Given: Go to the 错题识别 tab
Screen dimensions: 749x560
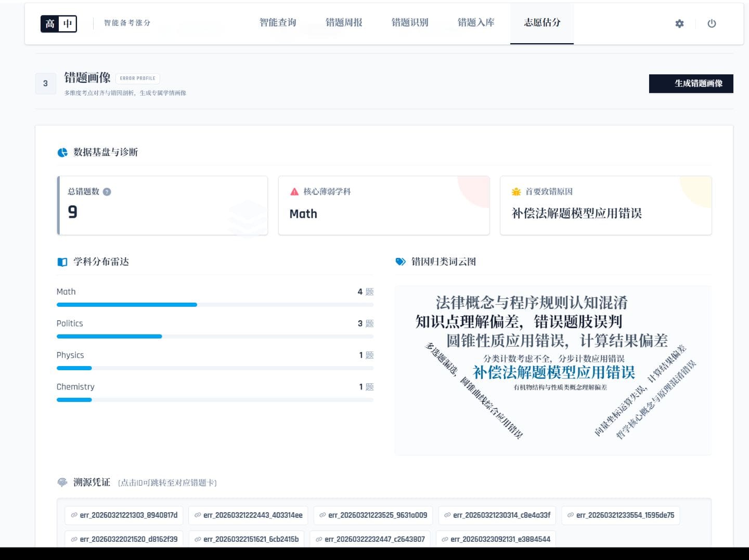Looking at the screenshot, I should pos(410,23).
